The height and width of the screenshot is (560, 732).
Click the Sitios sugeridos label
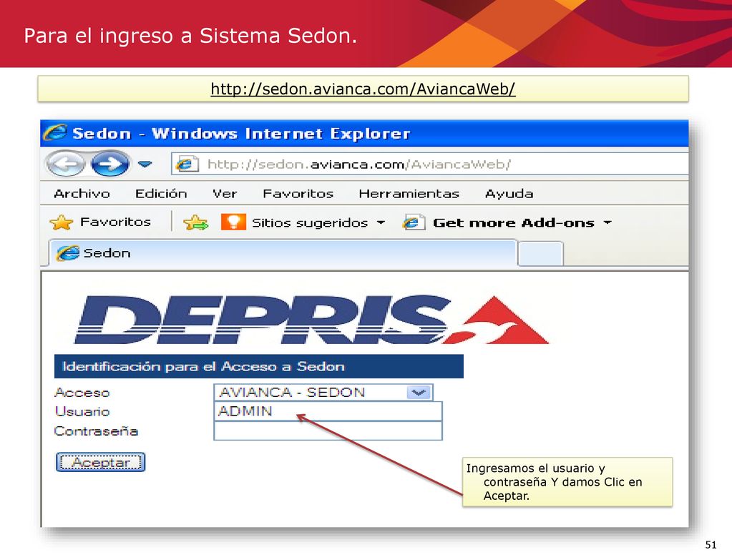click(x=310, y=222)
